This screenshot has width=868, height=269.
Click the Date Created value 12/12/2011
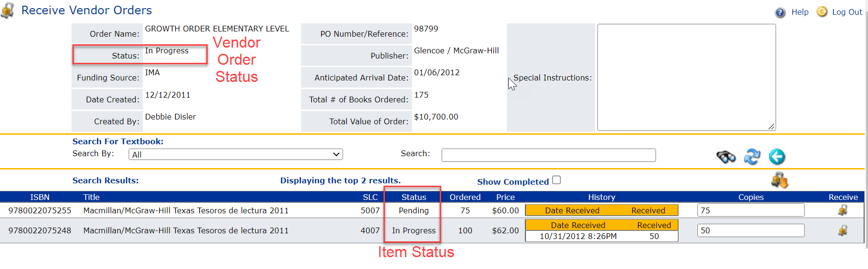(x=168, y=95)
